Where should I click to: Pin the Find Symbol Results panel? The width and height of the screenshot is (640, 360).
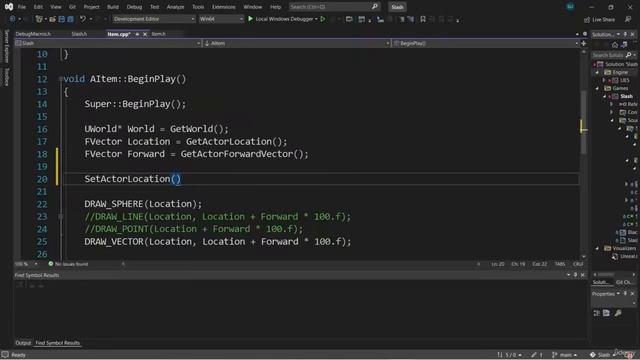point(576,275)
